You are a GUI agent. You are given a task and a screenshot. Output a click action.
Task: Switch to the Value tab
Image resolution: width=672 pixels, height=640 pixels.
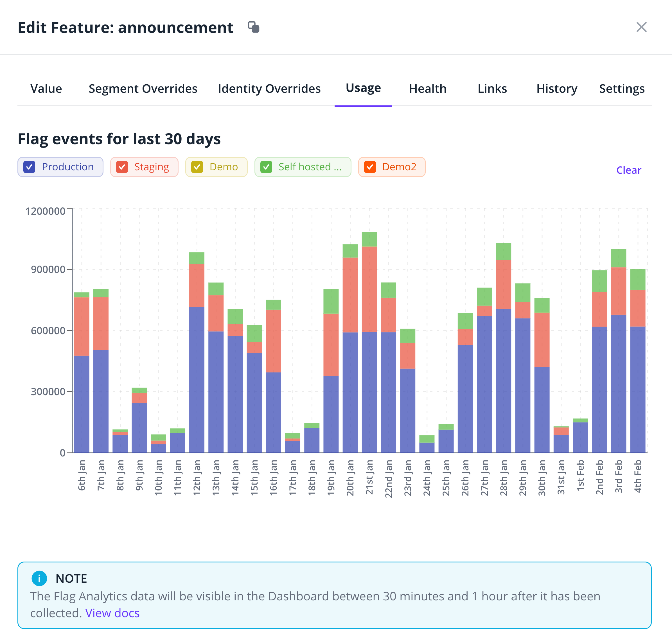coord(46,89)
